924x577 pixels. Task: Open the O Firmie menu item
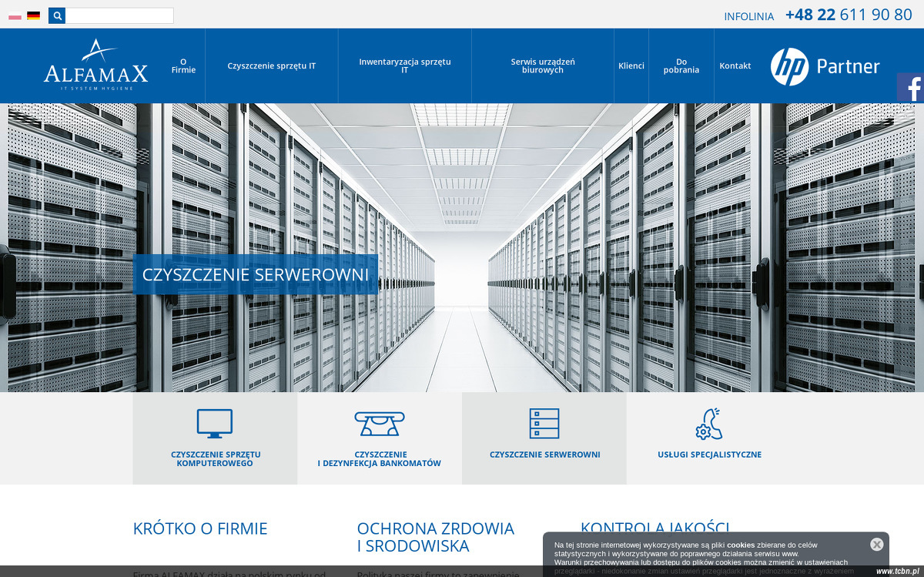click(x=183, y=65)
